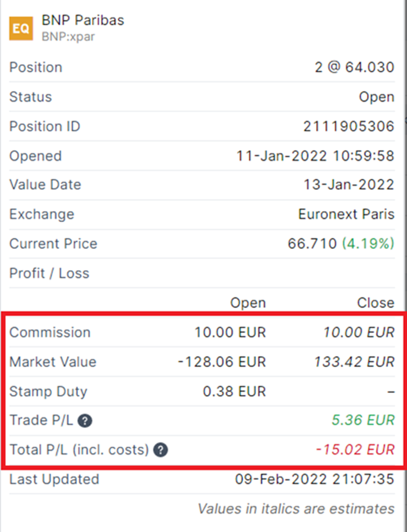Select the Opened timestamp 11-Jan-2022 10:59:58
Viewport: 407px width, 532px height.
click(315, 156)
